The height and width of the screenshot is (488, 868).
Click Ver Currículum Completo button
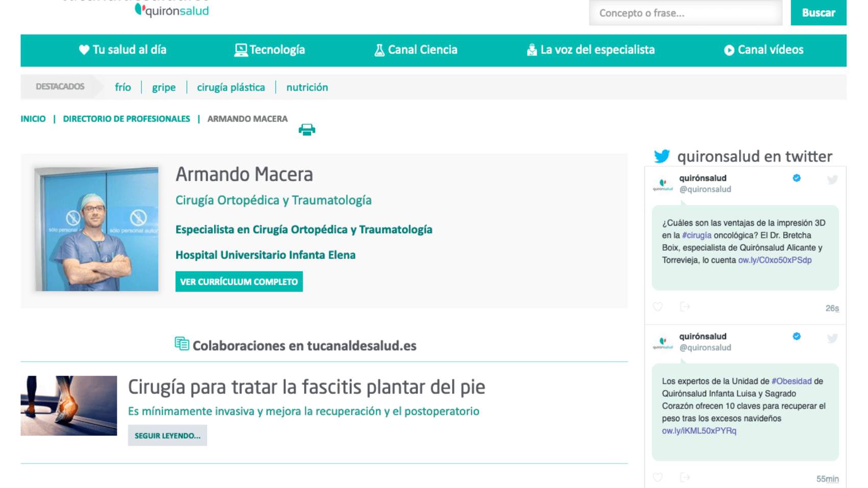[239, 282]
